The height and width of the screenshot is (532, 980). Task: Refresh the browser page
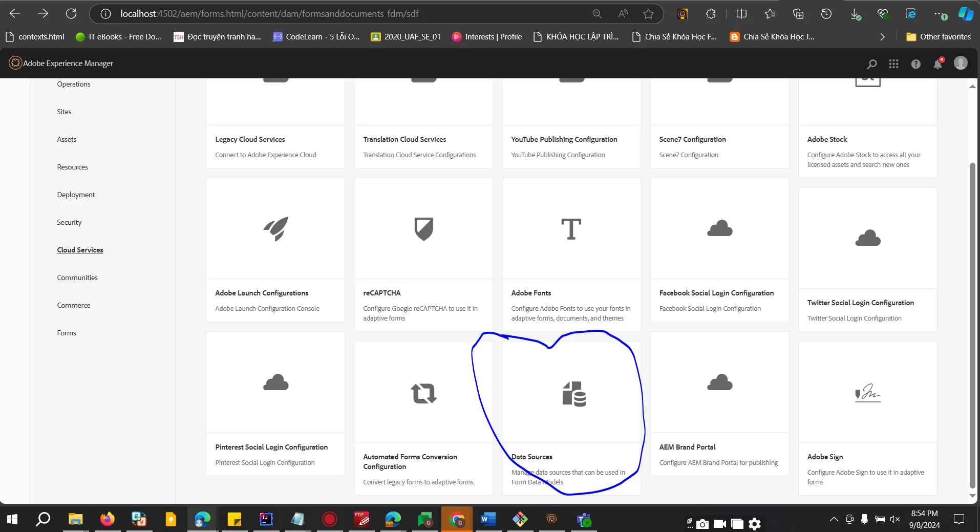[x=71, y=14]
